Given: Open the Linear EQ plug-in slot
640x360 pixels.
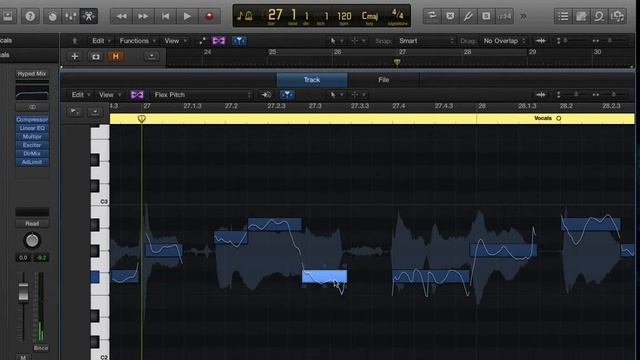Looking at the screenshot, I should (32, 128).
